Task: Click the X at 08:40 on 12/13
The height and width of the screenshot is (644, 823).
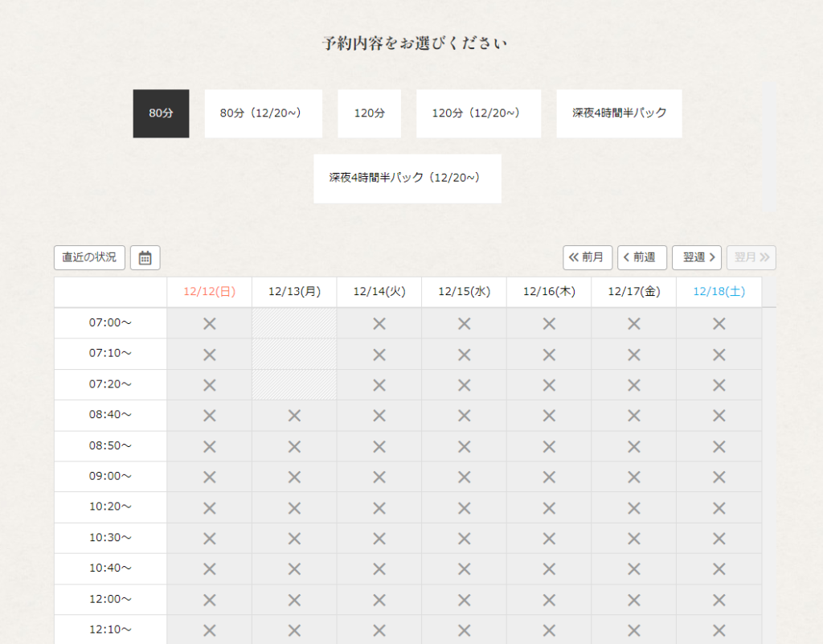Action: [294, 416]
